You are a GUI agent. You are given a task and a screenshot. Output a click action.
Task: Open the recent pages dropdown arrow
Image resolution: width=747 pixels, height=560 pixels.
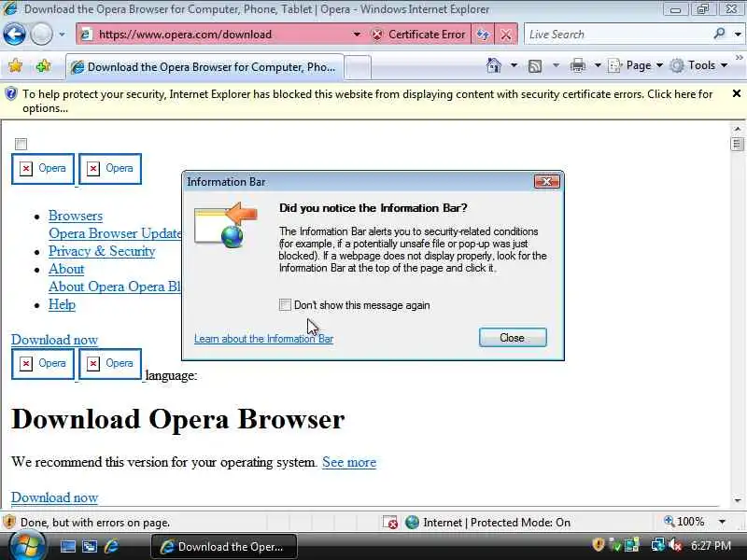62,35
